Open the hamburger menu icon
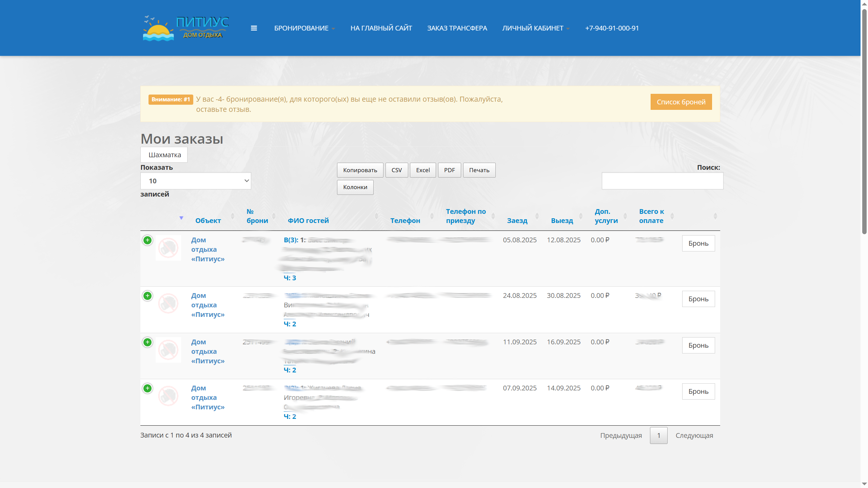The width and height of the screenshot is (868, 488). (x=254, y=28)
